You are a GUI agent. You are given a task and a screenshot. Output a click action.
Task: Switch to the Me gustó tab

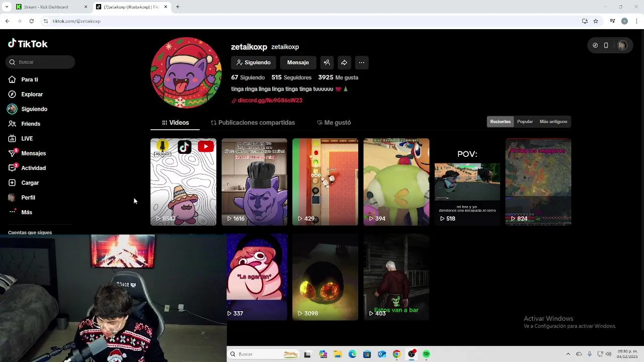334,123
